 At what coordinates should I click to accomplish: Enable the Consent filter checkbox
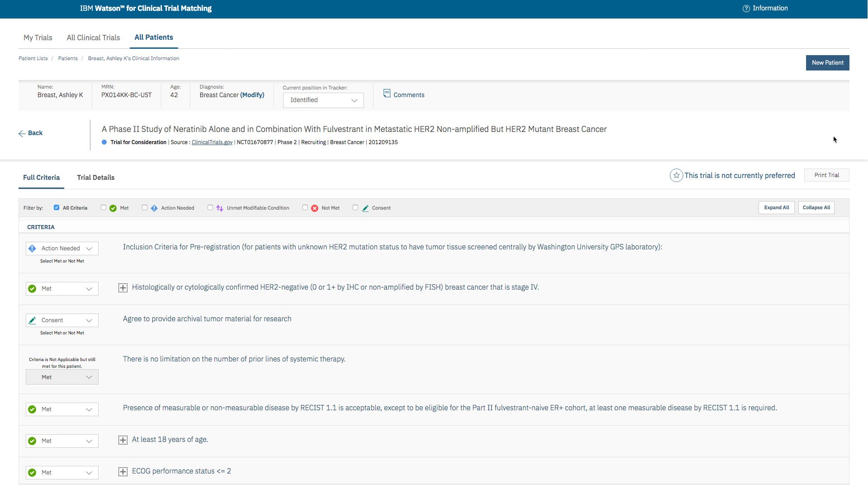click(x=355, y=207)
